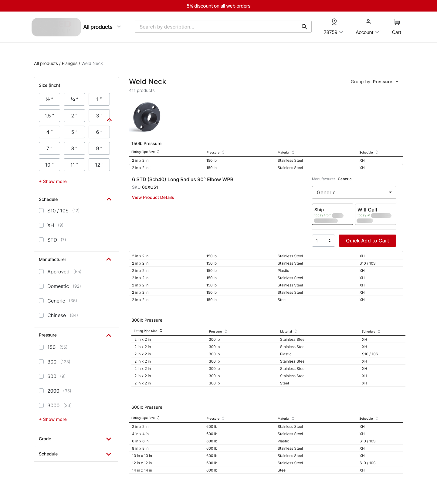Click Show more under Size filters

(x=53, y=181)
